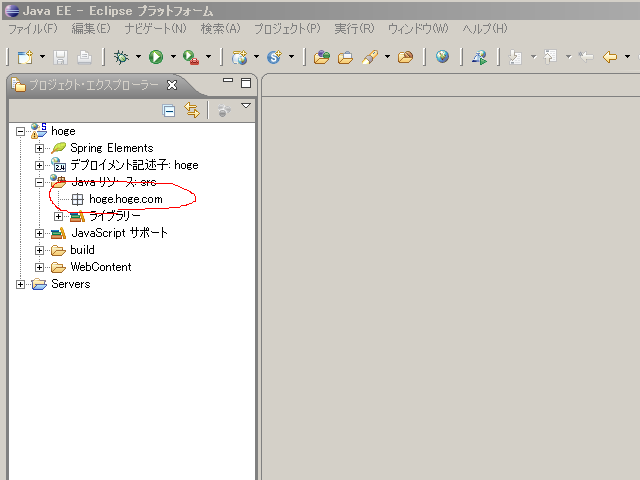
Task: Click the back navigation yellow arrow
Action: [609, 58]
